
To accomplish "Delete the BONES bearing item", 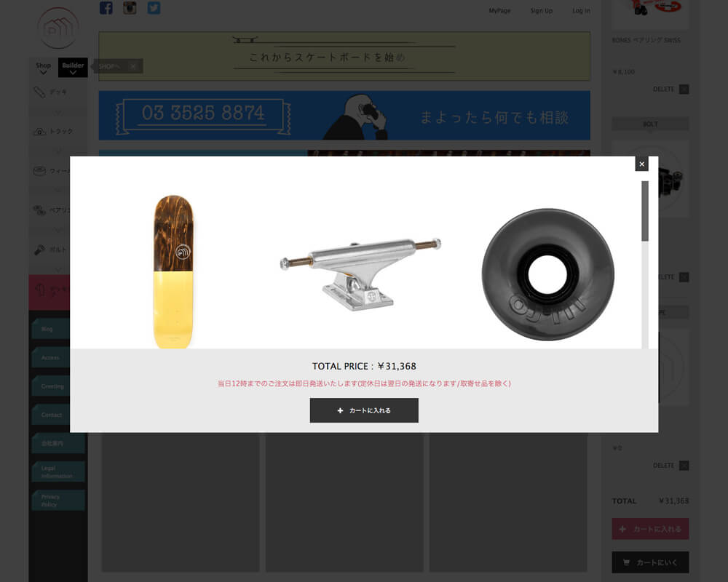I will [x=684, y=89].
